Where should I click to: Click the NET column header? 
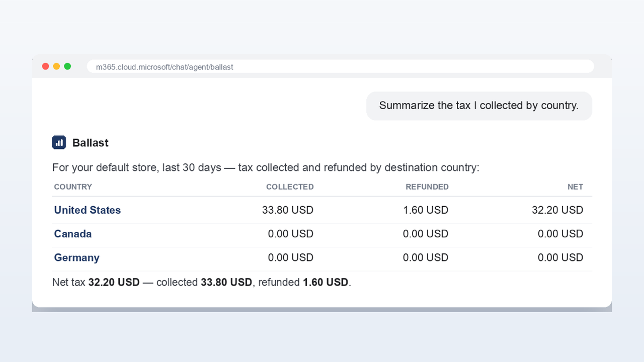click(575, 187)
